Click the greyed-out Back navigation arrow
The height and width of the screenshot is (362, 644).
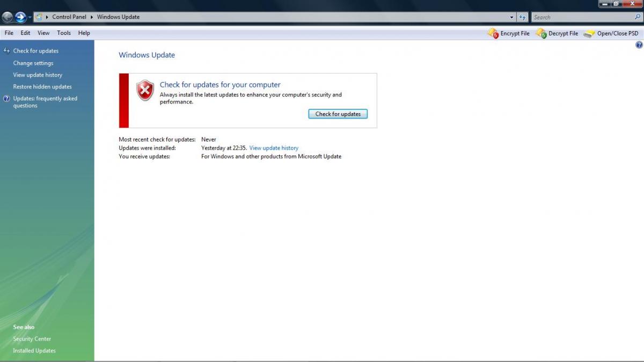tap(7, 17)
